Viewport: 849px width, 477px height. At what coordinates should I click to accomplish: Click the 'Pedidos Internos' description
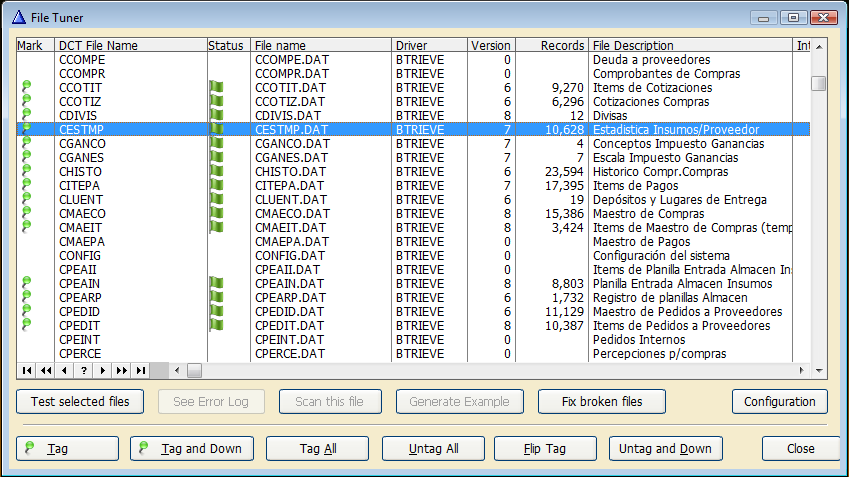(639, 339)
